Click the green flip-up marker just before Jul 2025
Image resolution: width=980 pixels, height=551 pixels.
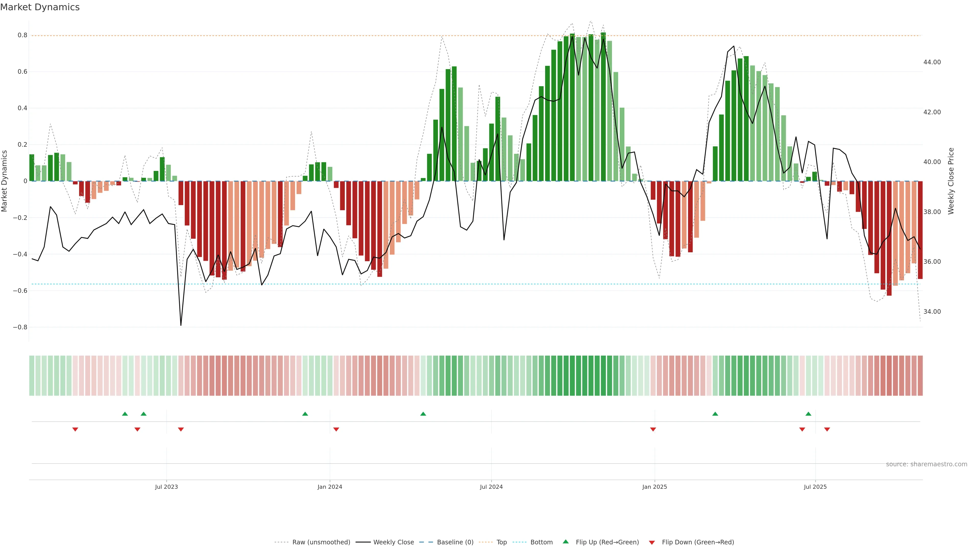(x=808, y=414)
